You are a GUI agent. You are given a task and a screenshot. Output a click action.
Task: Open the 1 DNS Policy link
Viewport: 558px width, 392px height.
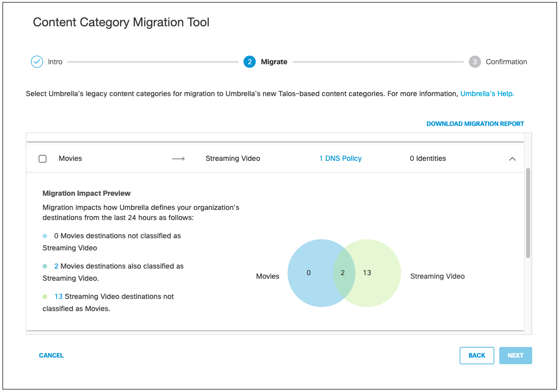[x=340, y=158]
